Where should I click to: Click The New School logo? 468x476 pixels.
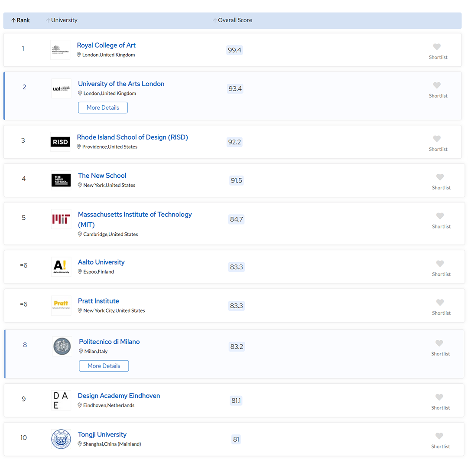click(61, 180)
